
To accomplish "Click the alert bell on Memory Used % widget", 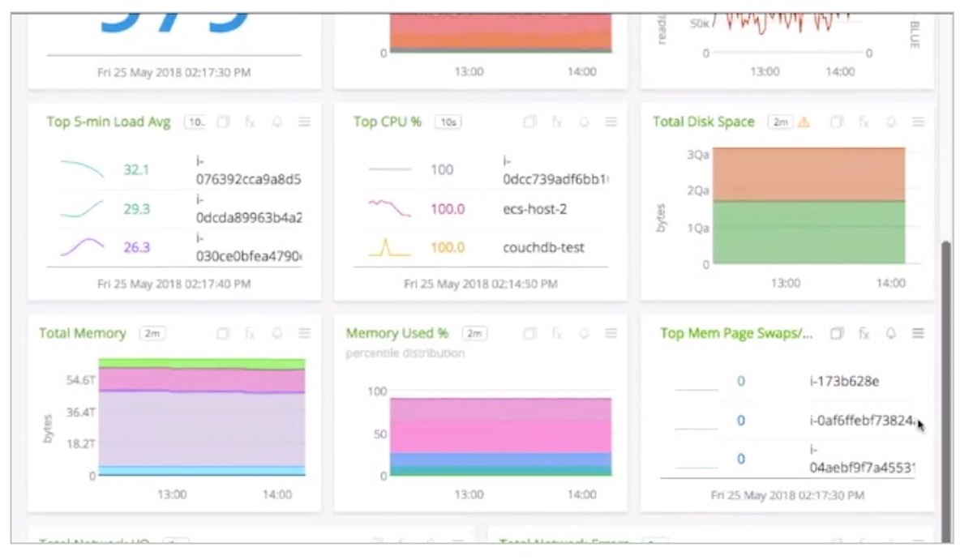I will [584, 332].
